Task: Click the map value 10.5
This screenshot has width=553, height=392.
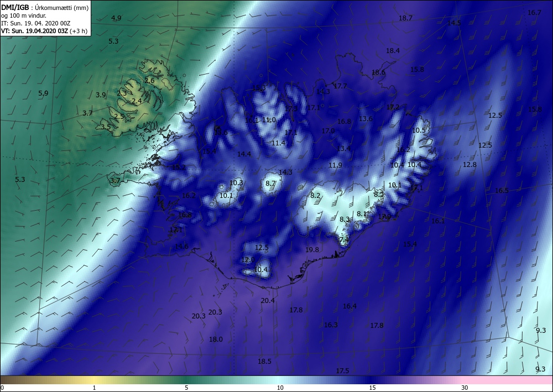Action: pos(419,130)
